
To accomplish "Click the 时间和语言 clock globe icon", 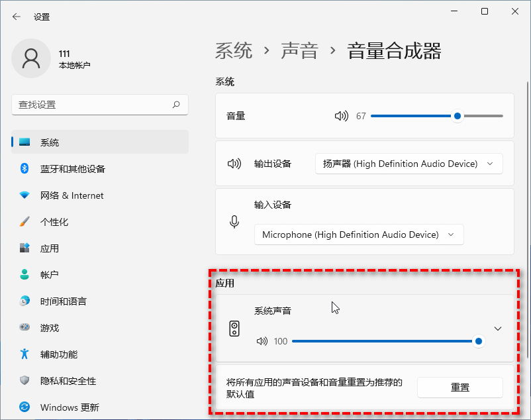I will click(x=24, y=301).
